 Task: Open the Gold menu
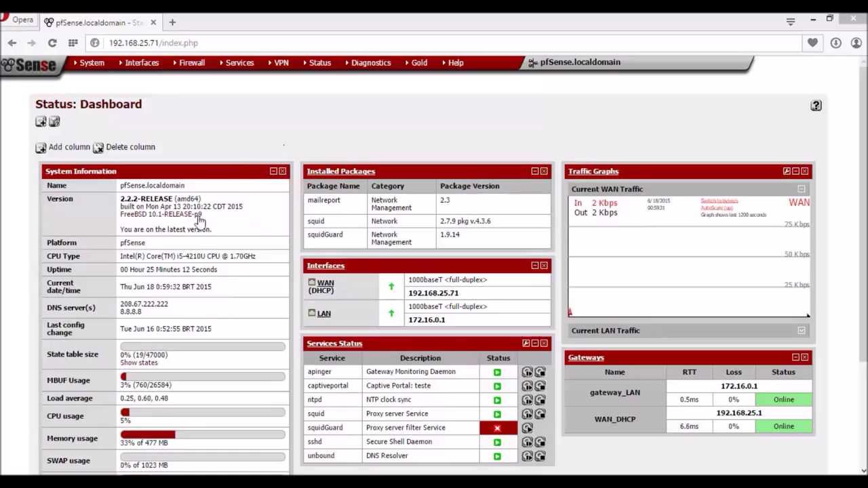pyautogui.click(x=419, y=62)
